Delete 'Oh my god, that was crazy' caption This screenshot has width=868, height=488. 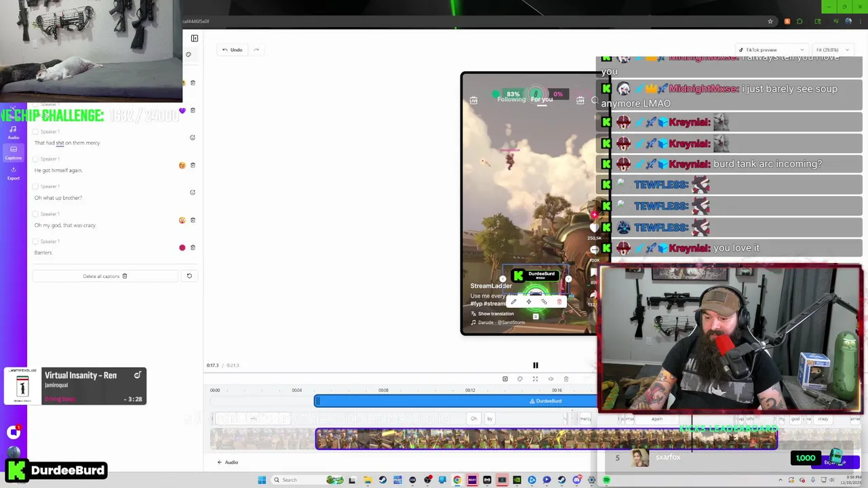pyautogui.click(x=193, y=220)
